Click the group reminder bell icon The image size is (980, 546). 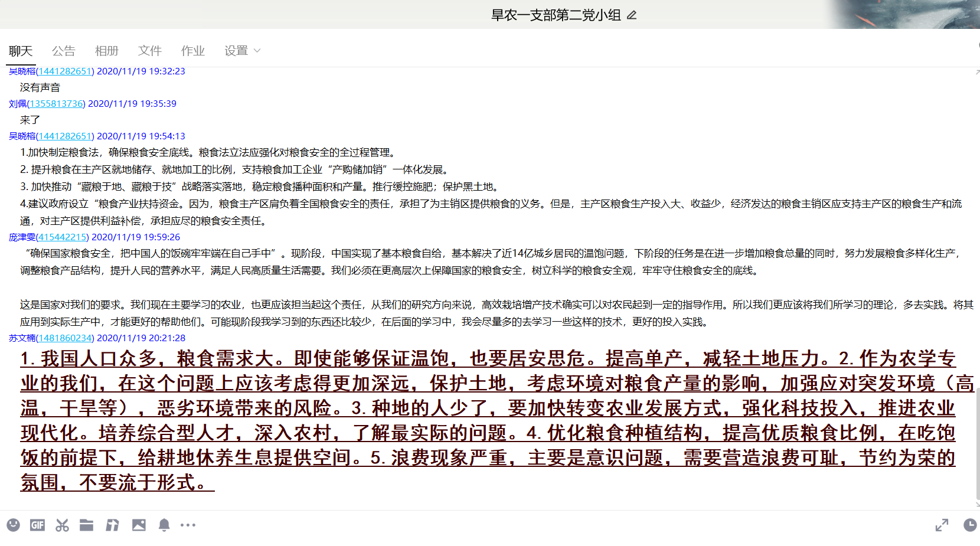pos(164,525)
